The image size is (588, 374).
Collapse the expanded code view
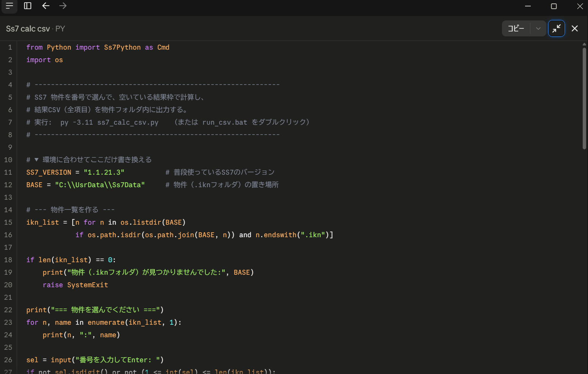pos(557,28)
